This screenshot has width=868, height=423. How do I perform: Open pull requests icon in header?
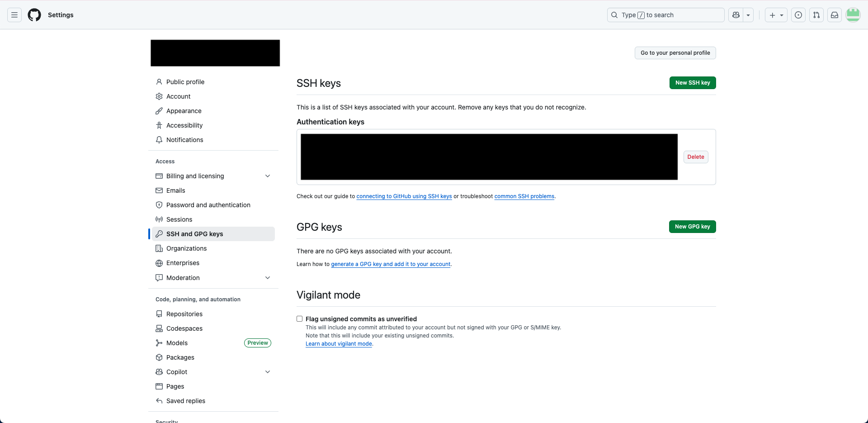[816, 15]
